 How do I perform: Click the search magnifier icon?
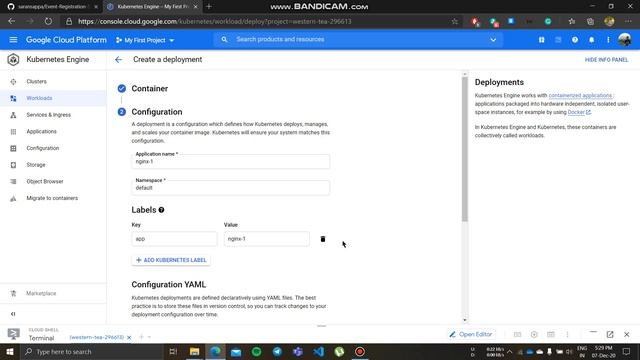click(224, 40)
